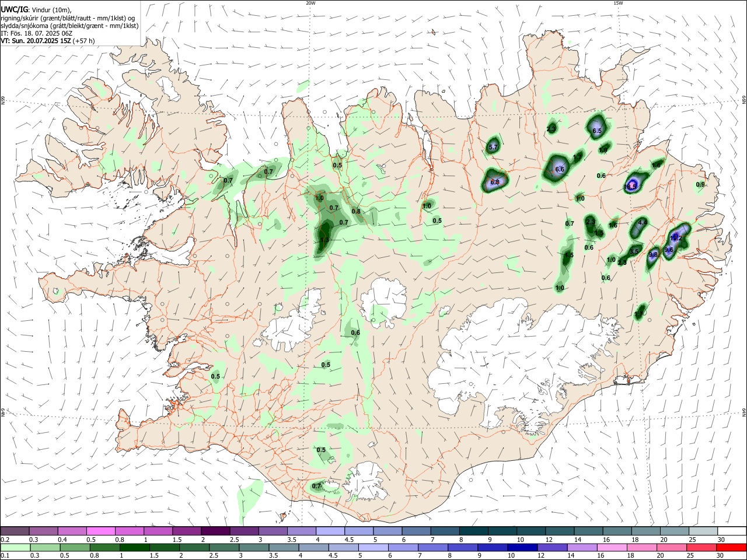Select the 'VT: Sun. 20.07.2025 15Z' valid time
Viewport: 747px width, 560px height.
[35, 41]
